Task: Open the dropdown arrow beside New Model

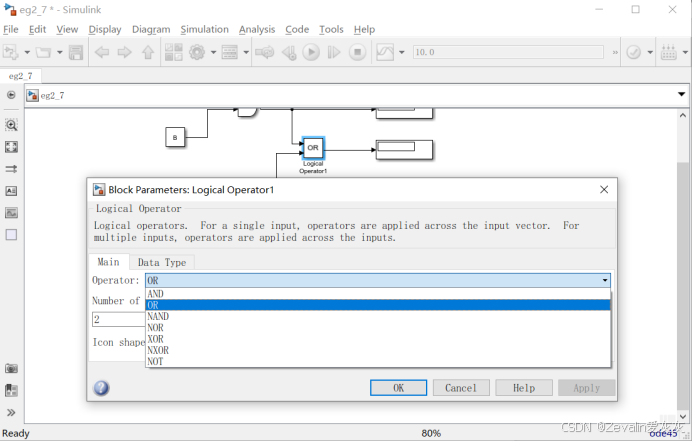Action: coord(27,52)
